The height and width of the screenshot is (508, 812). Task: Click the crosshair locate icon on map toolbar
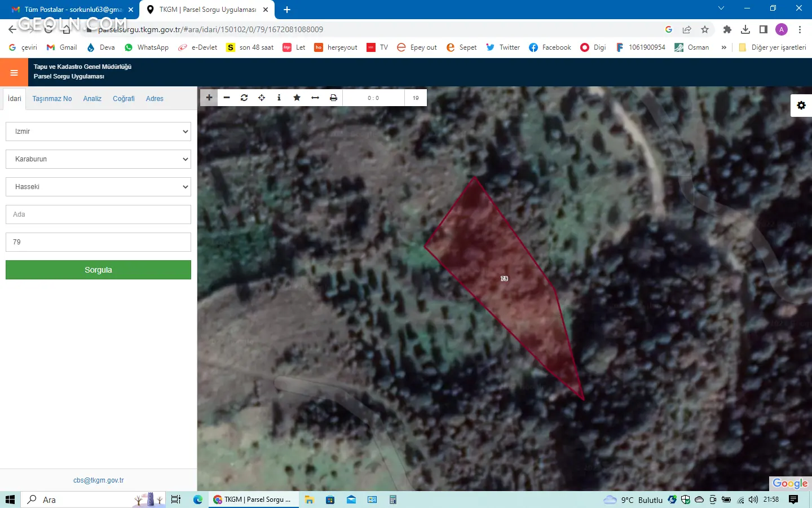click(x=262, y=98)
